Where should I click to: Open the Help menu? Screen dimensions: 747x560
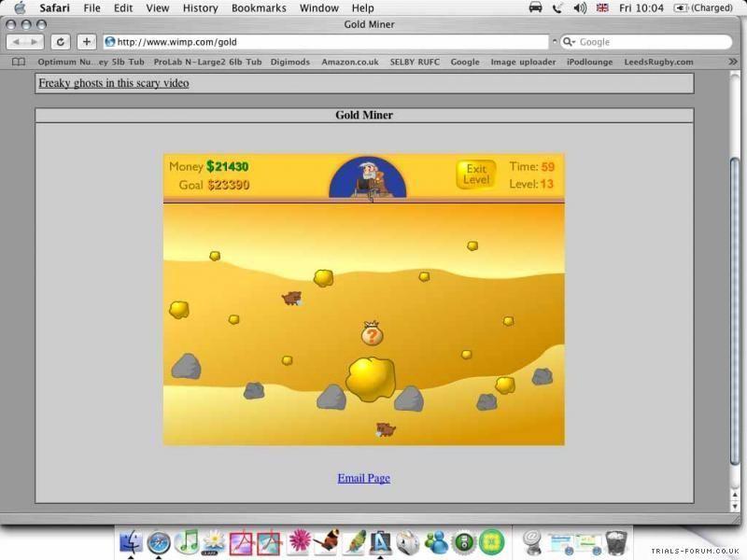(x=362, y=7)
